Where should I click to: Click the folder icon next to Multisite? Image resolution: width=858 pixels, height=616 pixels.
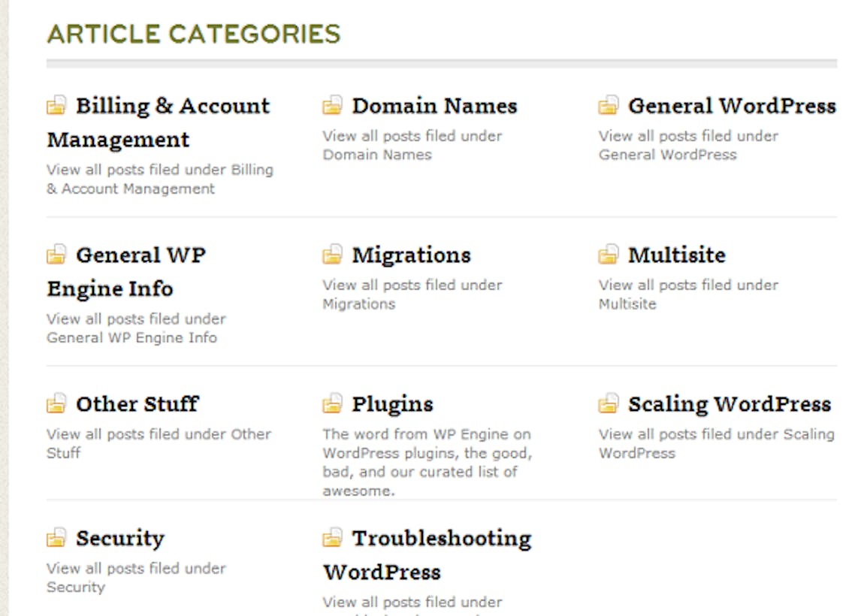click(x=609, y=255)
